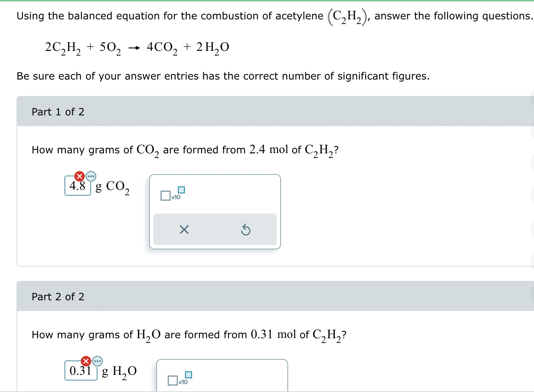Click the X clear icon in the palette

[x=184, y=230]
